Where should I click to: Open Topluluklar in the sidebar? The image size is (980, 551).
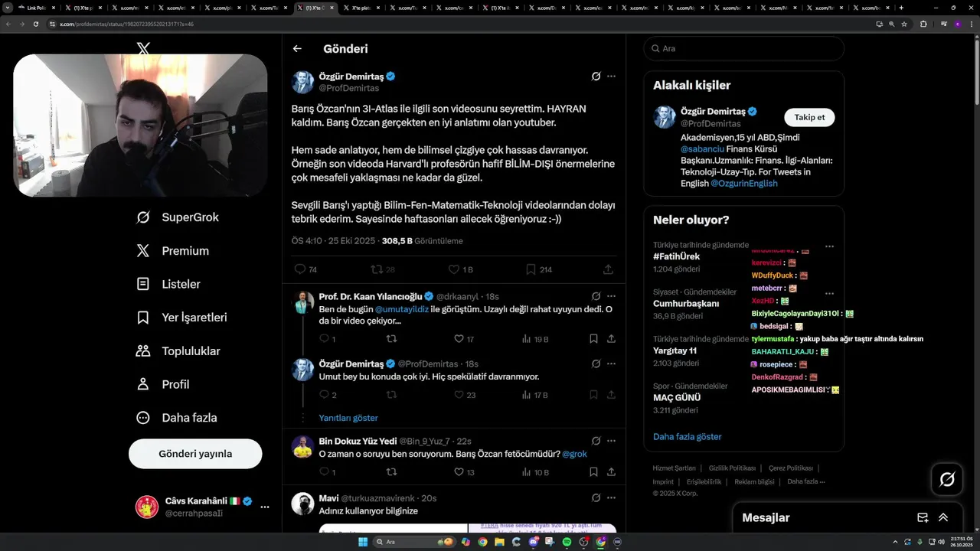[x=178, y=351]
